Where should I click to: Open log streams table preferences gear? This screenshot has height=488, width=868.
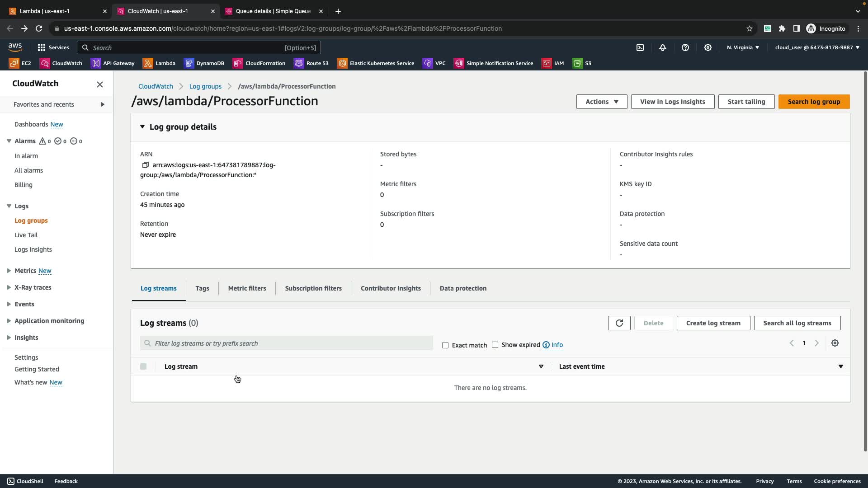pyautogui.click(x=835, y=343)
